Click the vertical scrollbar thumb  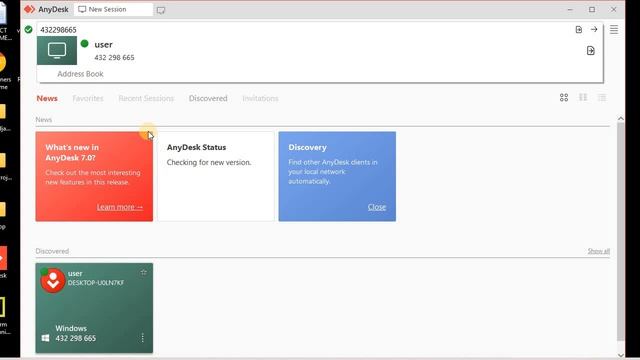(x=620, y=231)
